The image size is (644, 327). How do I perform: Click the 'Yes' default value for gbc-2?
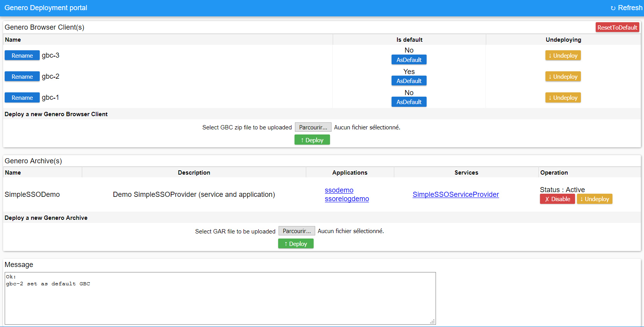409,72
